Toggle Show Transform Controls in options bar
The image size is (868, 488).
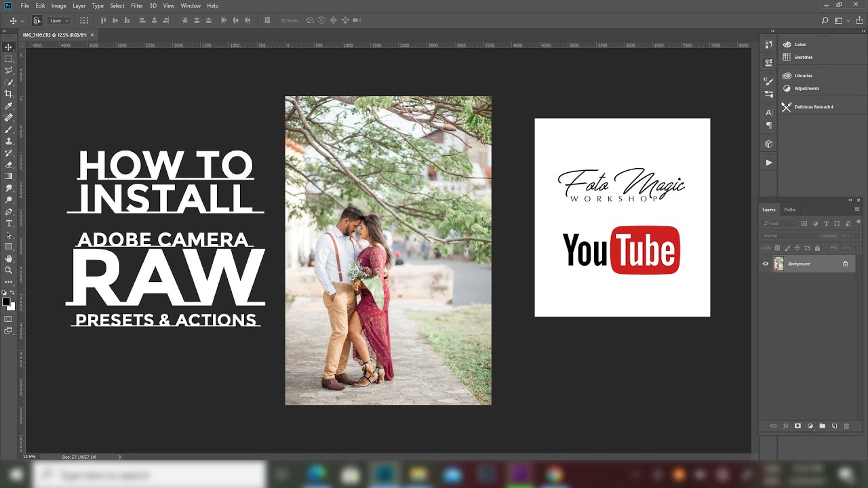[84, 21]
